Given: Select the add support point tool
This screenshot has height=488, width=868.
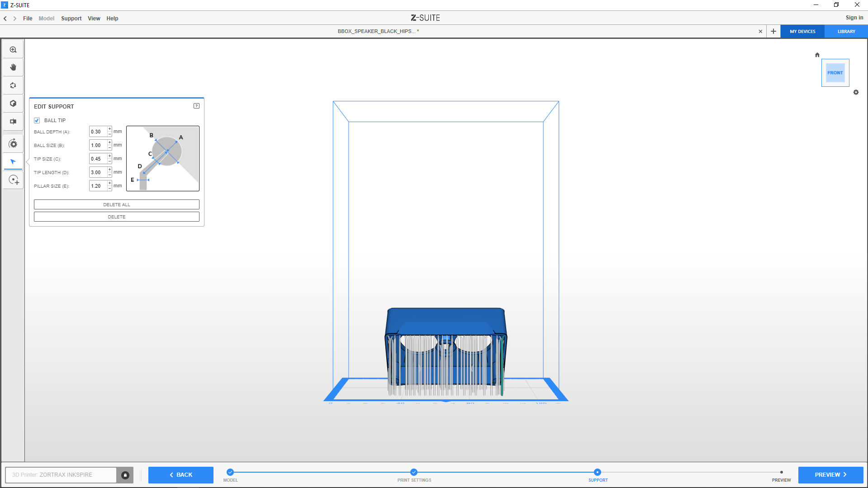Looking at the screenshot, I should click(x=14, y=180).
